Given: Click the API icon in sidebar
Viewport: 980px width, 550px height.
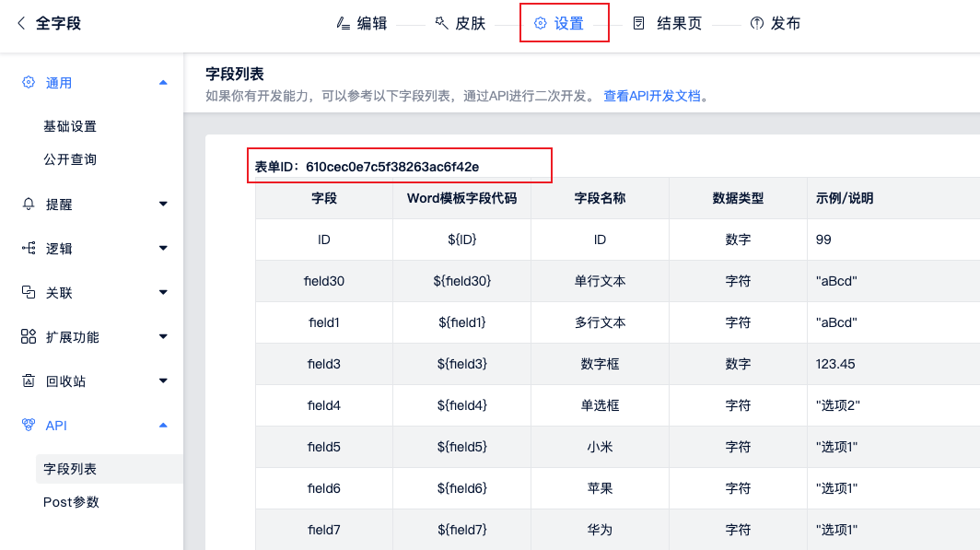Looking at the screenshot, I should point(29,425).
